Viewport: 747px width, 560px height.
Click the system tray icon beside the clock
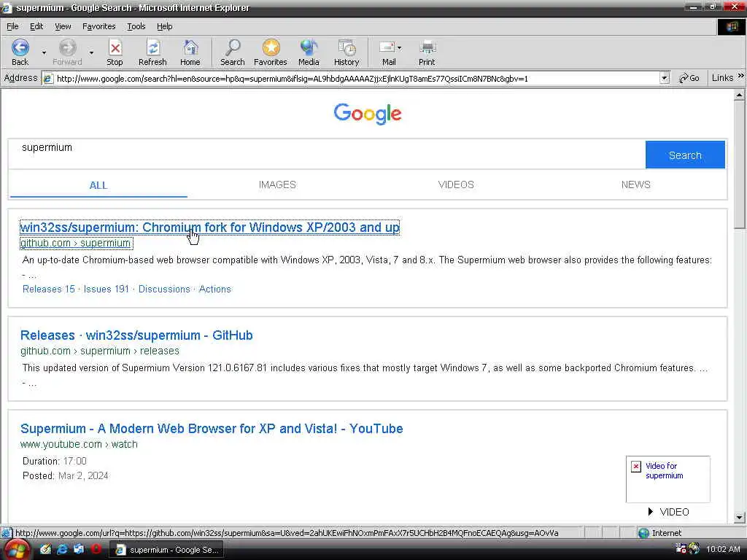point(694,549)
